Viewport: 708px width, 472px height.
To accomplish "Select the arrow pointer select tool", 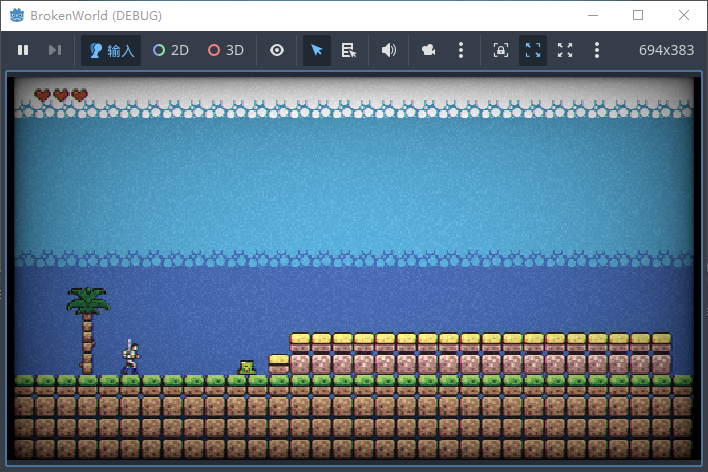I will click(x=317, y=50).
